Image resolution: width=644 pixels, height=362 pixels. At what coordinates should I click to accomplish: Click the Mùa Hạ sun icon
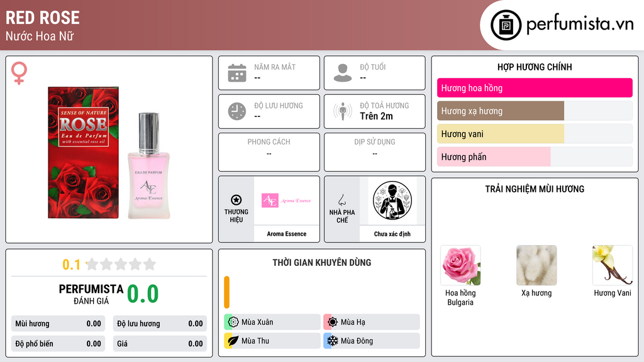(x=333, y=322)
